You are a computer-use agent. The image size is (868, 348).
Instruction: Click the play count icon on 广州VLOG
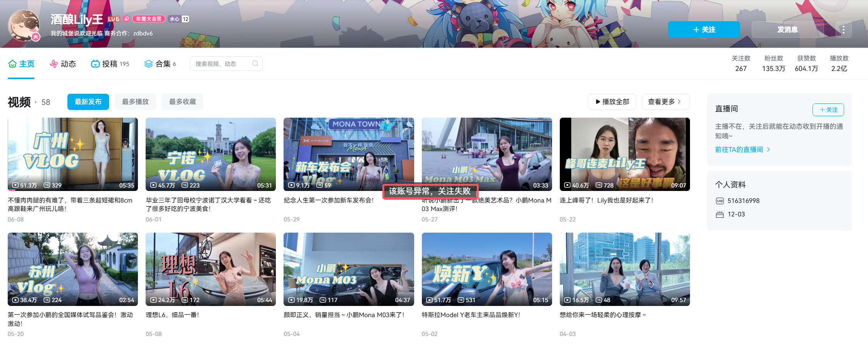15,186
